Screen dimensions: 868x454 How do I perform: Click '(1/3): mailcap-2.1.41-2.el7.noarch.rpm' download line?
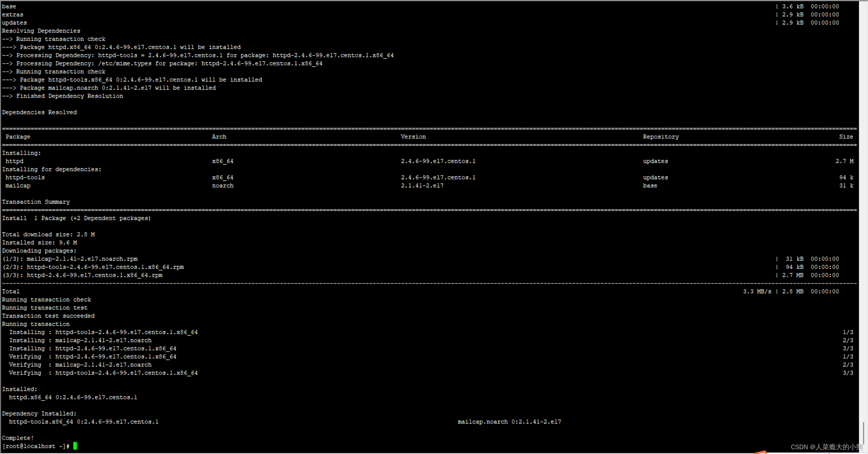(x=70, y=259)
